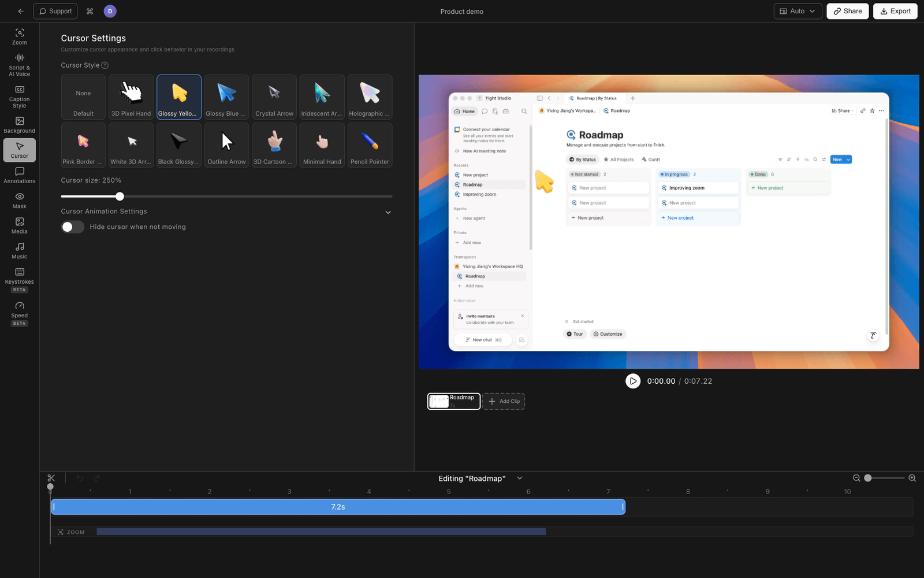Open the Music panel
The image size is (924, 578).
coord(20,251)
